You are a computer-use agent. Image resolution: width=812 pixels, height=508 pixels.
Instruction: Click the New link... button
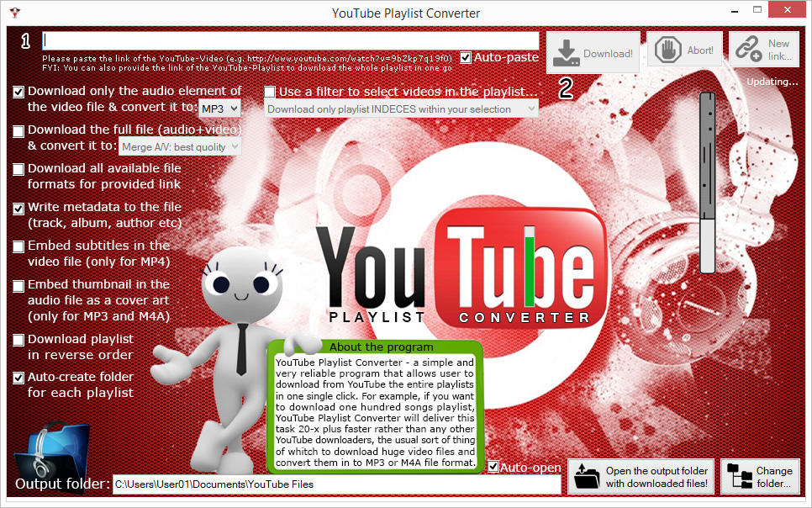coord(764,50)
